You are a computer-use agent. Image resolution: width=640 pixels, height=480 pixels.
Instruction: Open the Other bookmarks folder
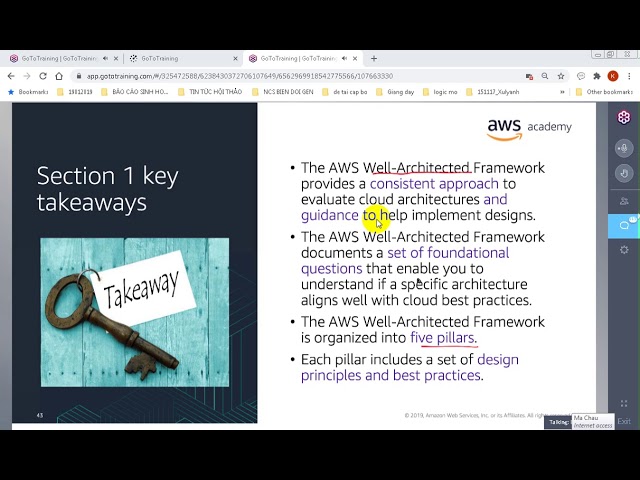[x=604, y=92]
